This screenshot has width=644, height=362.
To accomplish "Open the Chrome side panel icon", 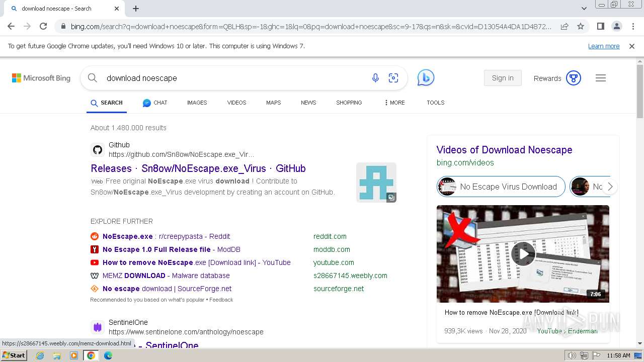I will click(x=600, y=26).
